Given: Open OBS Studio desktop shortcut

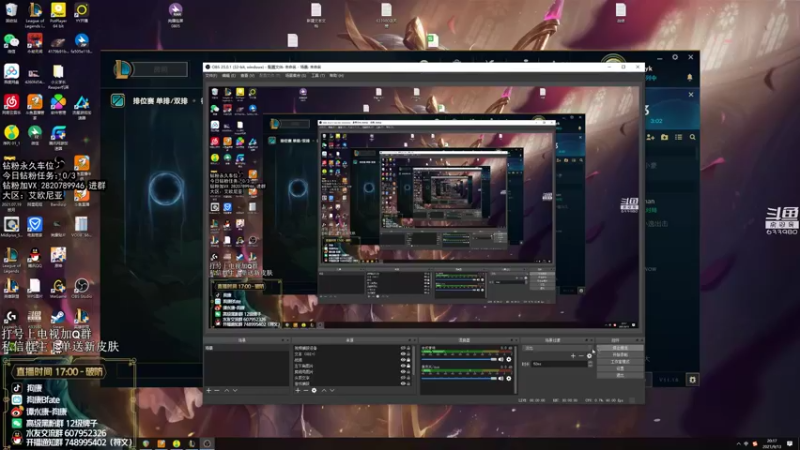Looking at the screenshot, I should coord(82,288).
